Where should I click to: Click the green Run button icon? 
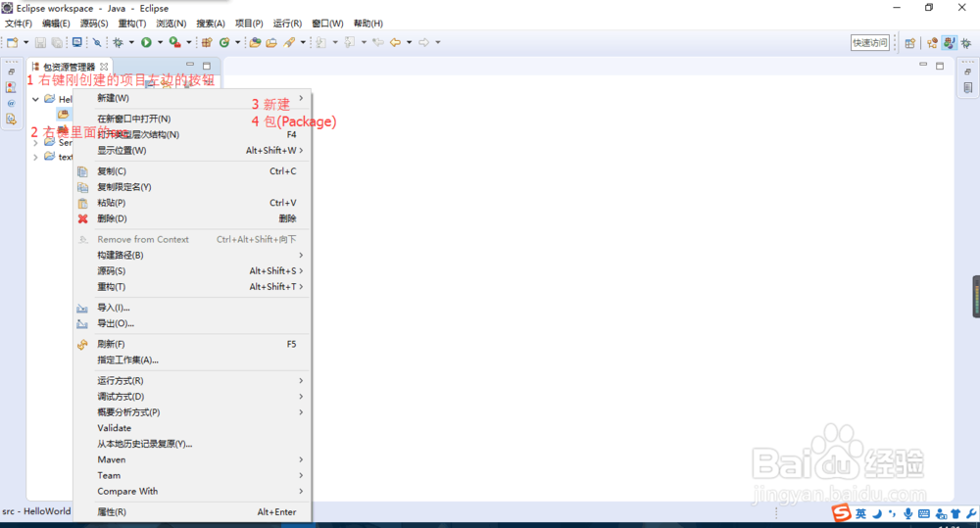[x=146, y=42]
